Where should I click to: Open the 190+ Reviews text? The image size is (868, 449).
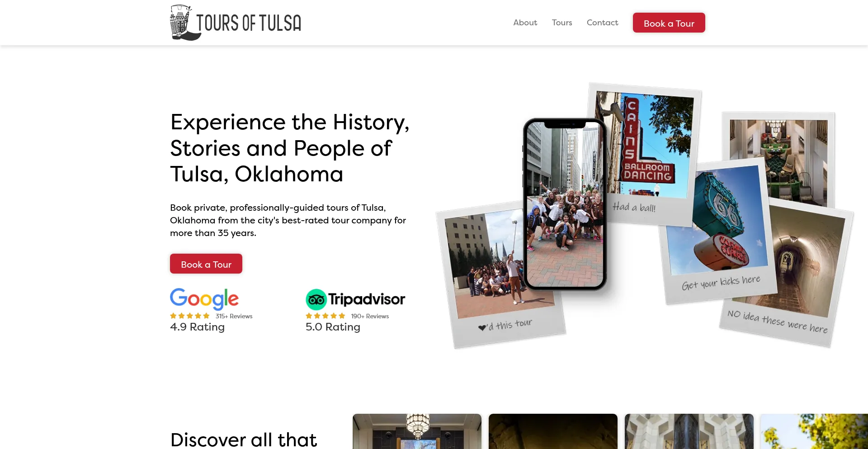(x=370, y=316)
